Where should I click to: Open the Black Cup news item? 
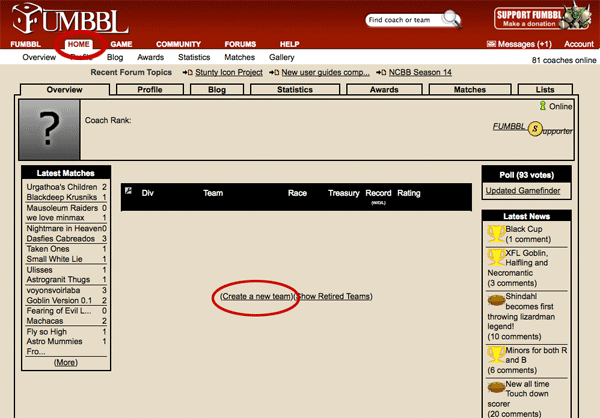524,229
